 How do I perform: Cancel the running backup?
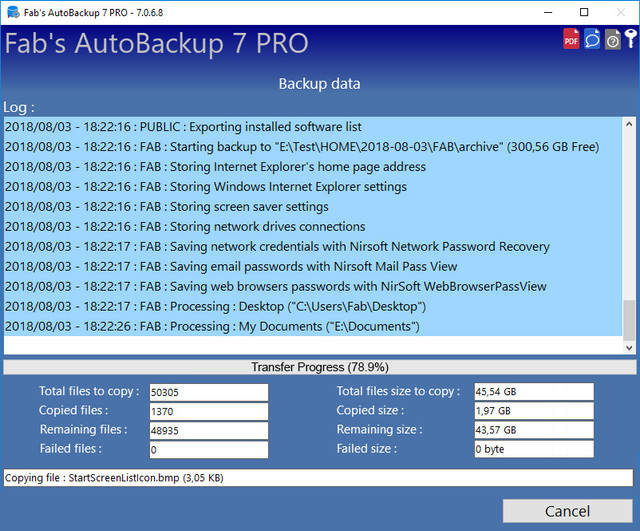tap(567, 511)
